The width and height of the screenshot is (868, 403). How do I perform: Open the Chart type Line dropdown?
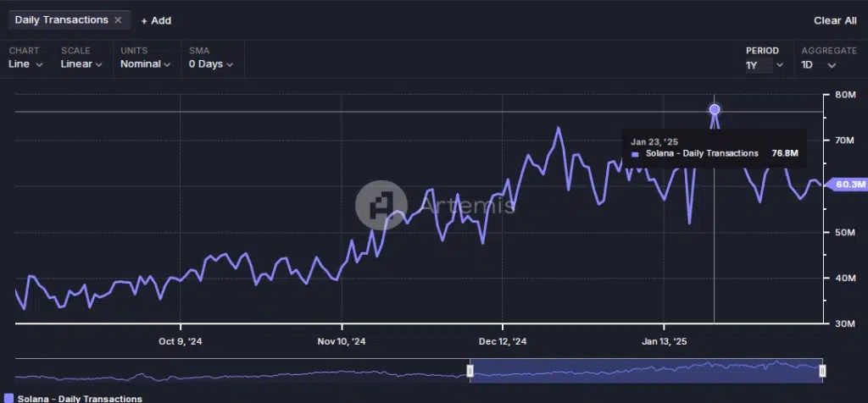[x=25, y=64]
